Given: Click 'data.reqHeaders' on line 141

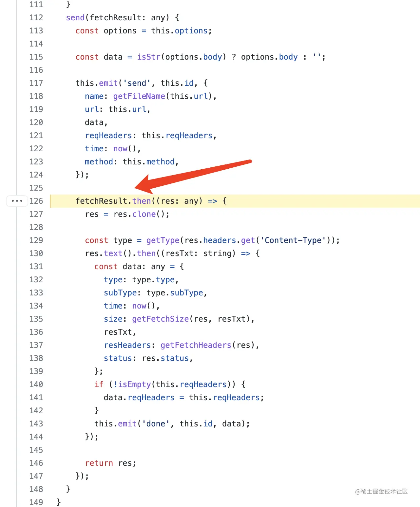Looking at the screenshot, I should (139, 397).
